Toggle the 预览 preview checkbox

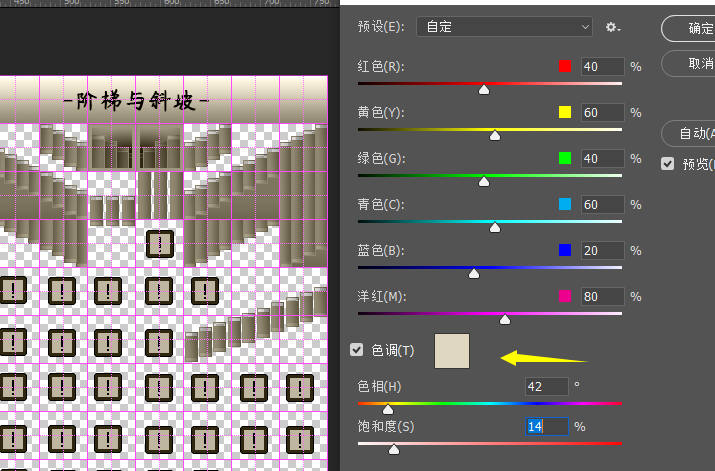coord(667,164)
